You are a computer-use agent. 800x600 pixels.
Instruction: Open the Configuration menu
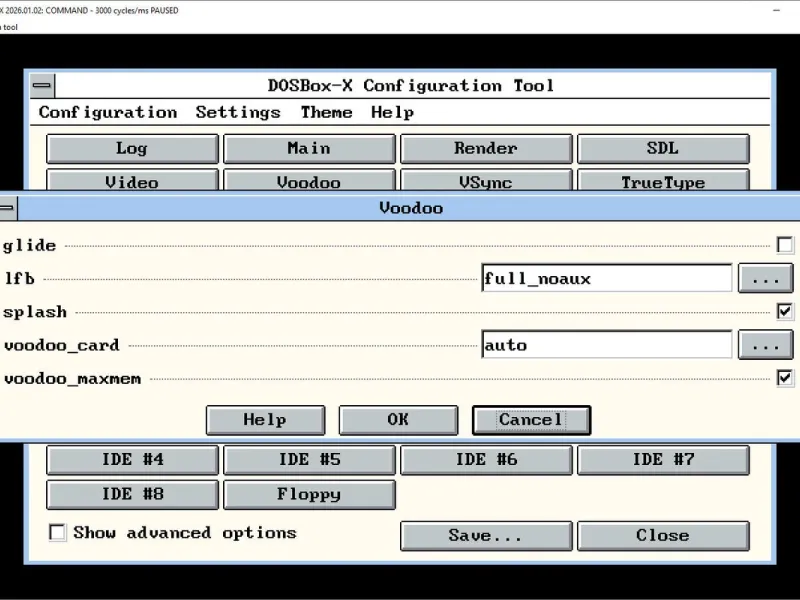tap(108, 112)
